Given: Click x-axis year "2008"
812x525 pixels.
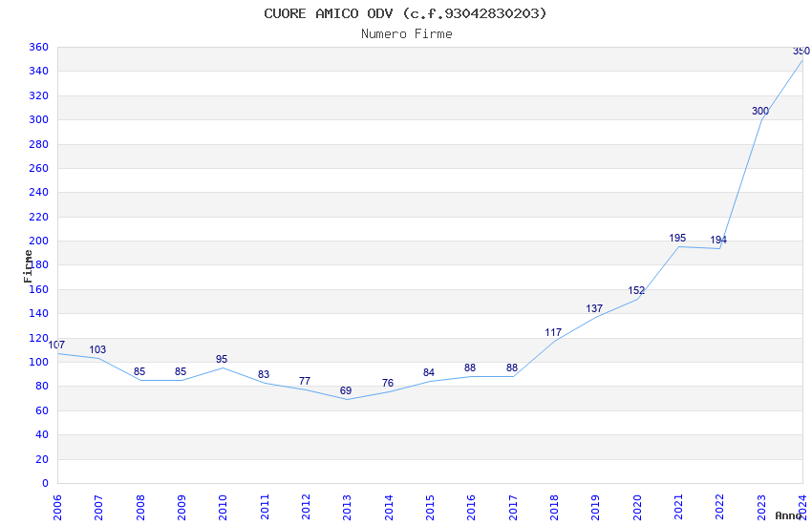Looking at the screenshot, I should point(140,508).
